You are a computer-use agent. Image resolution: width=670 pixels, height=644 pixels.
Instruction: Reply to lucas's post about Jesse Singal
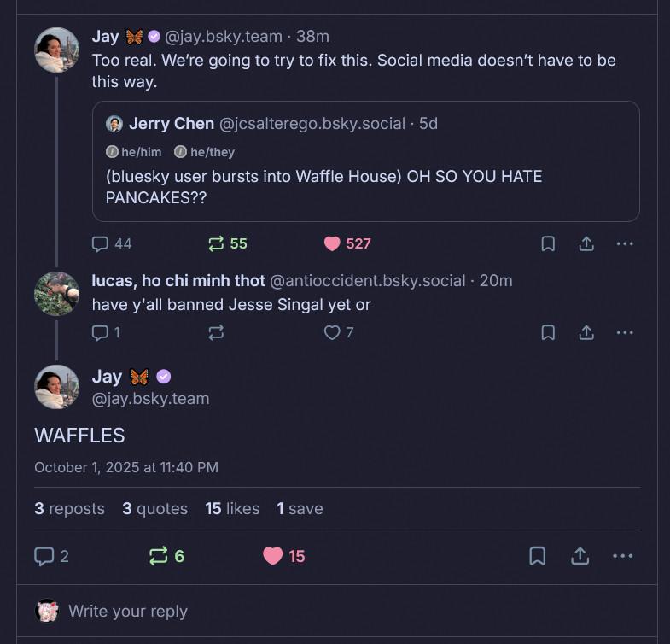click(101, 332)
